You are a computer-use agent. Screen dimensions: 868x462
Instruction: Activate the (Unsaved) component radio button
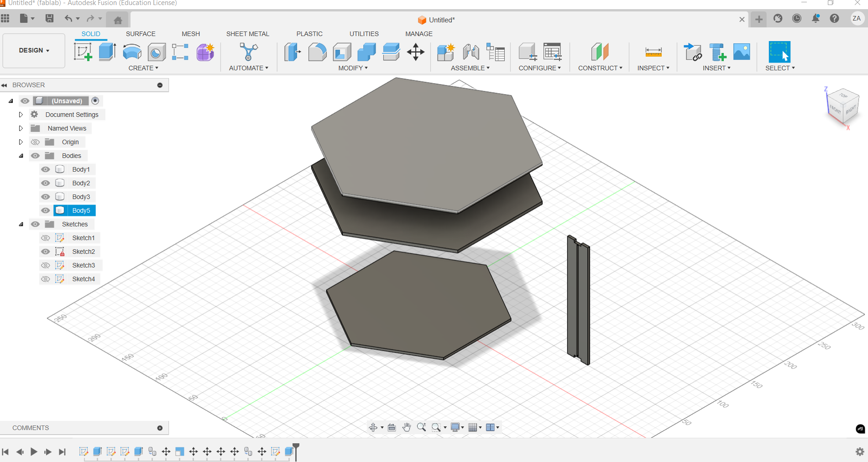coord(95,100)
